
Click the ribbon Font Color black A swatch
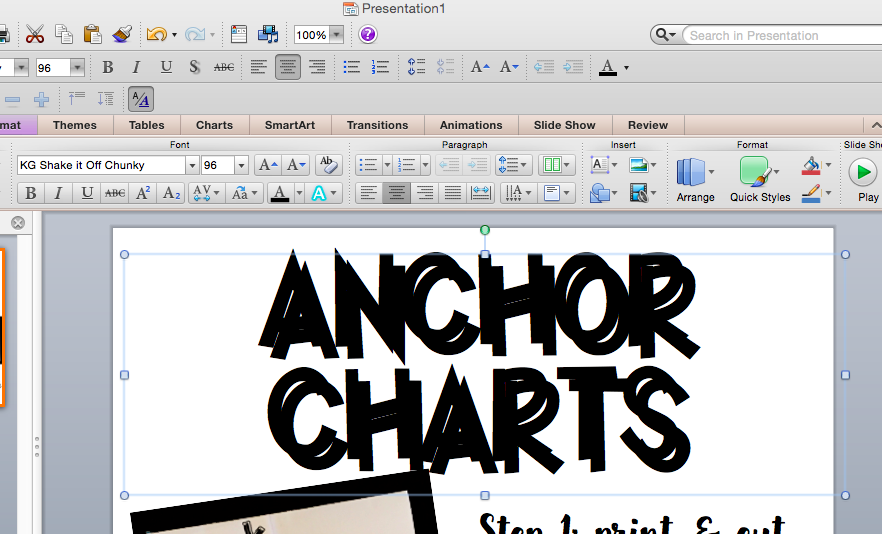(280, 194)
